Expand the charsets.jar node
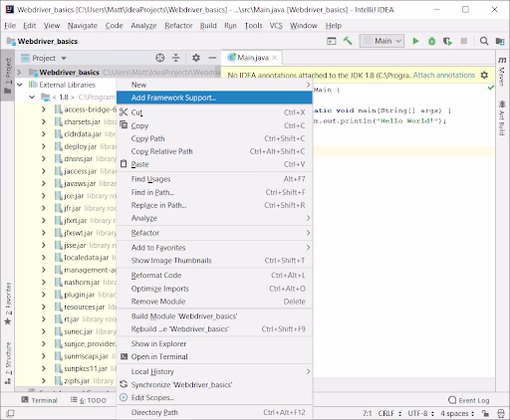 tap(44, 121)
